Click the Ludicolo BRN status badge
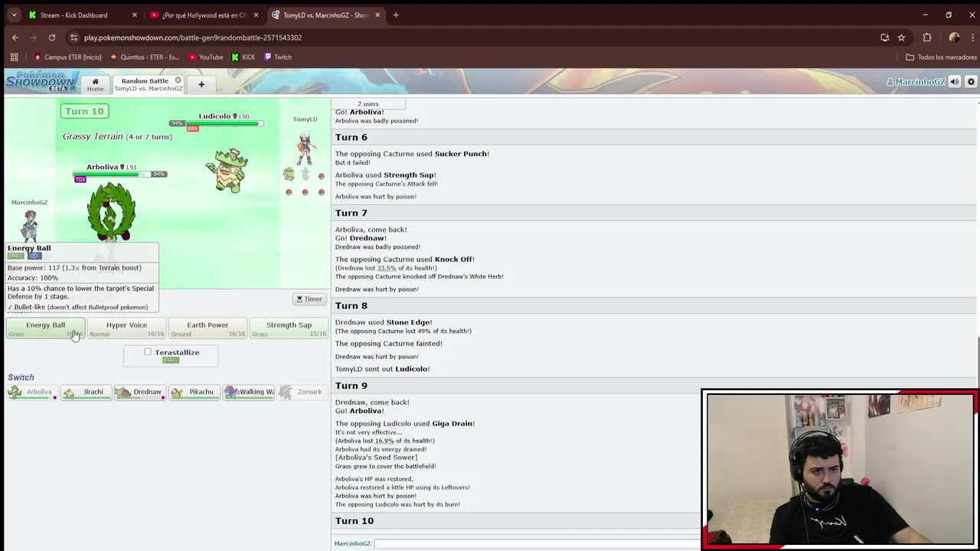The height and width of the screenshot is (551, 980). pyautogui.click(x=193, y=129)
